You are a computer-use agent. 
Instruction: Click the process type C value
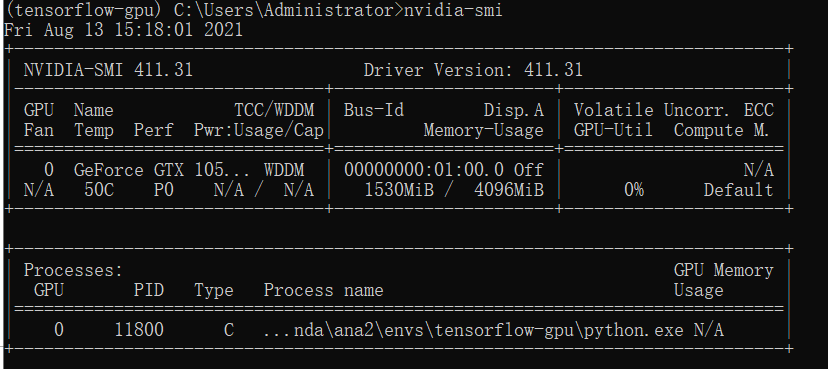[x=229, y=330]
